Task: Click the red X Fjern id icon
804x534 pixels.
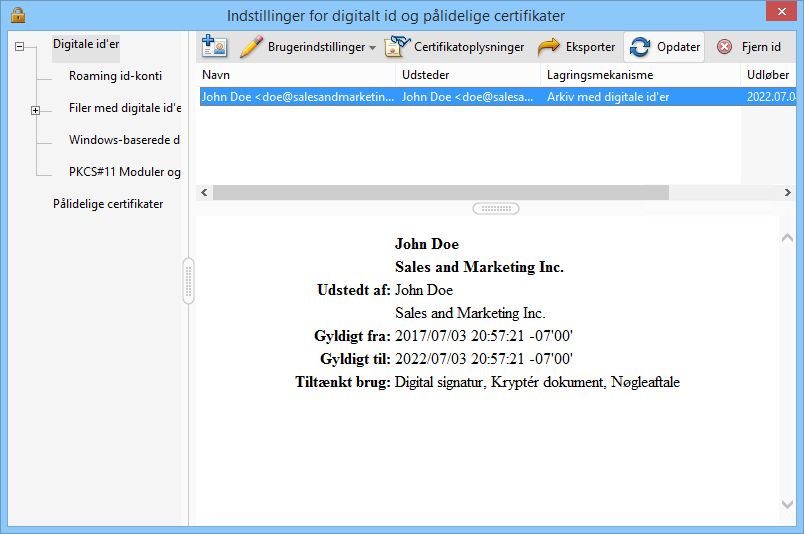Action: [x=724, y=47]
